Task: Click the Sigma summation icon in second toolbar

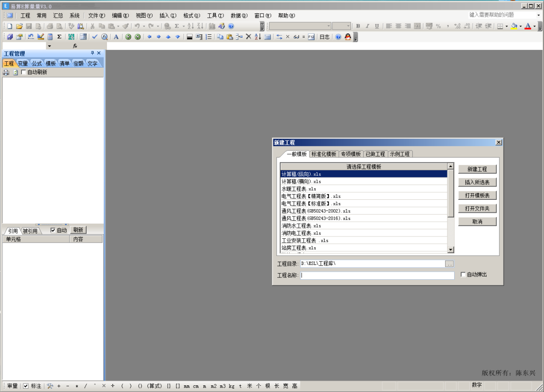Action: click(x=59, y=37)
